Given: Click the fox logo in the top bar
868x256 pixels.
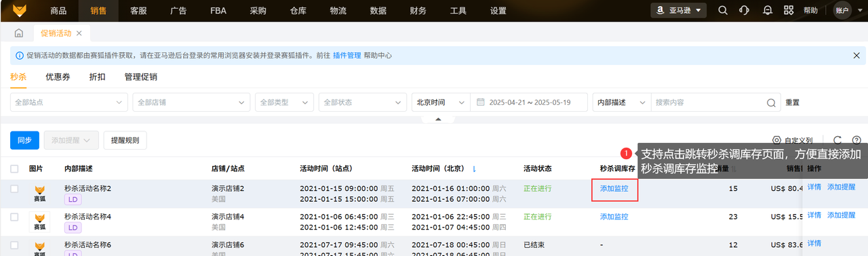Looking at the screenshot, I should 19,11.
